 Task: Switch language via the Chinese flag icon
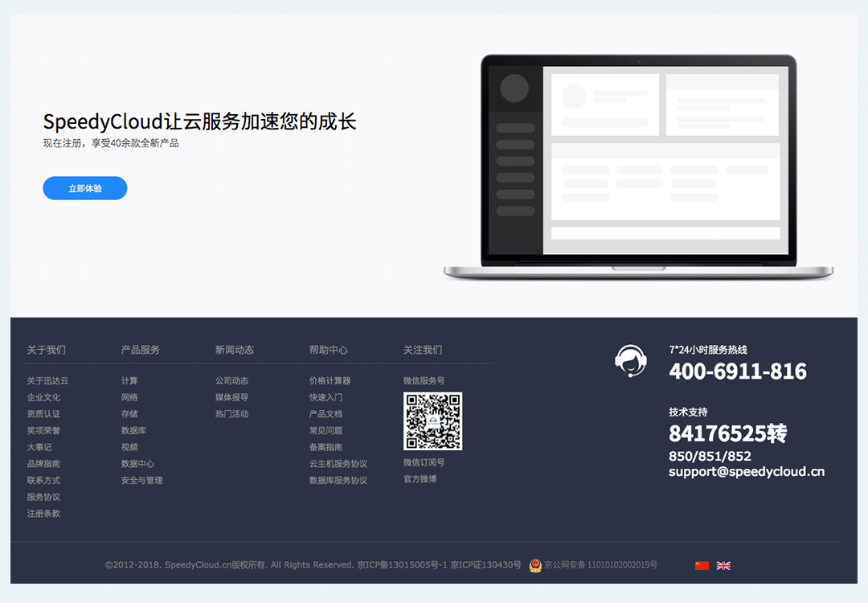coord(702,565)
